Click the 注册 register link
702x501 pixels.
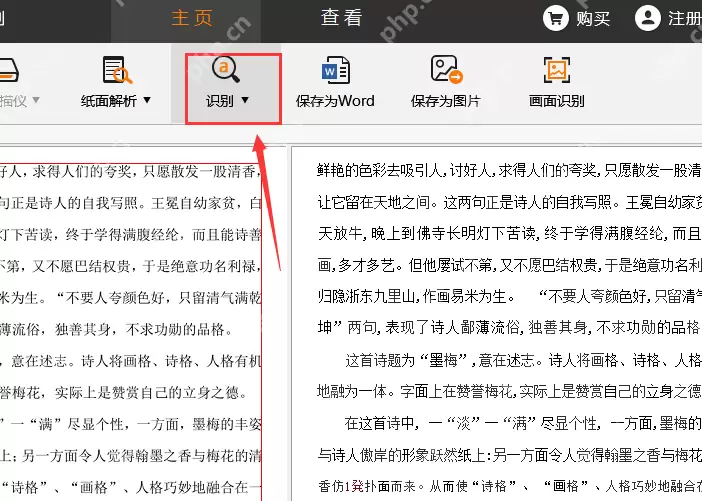(x=685, y=18)
